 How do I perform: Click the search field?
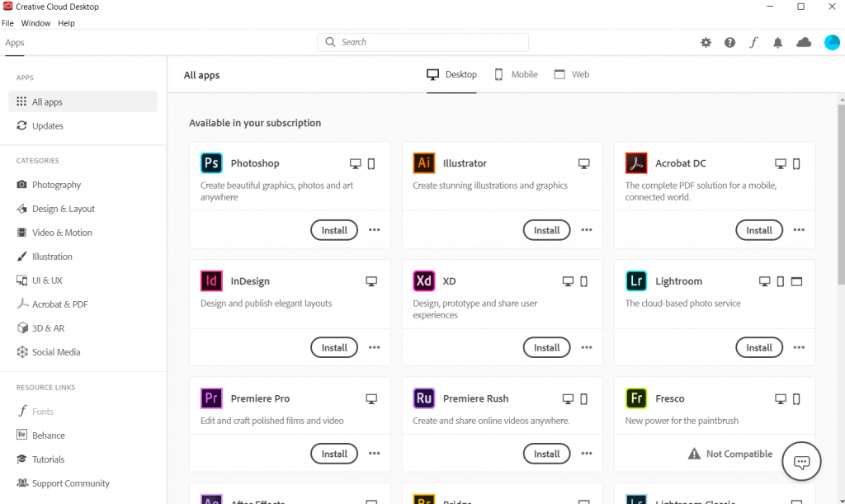[x=422, y=42]
